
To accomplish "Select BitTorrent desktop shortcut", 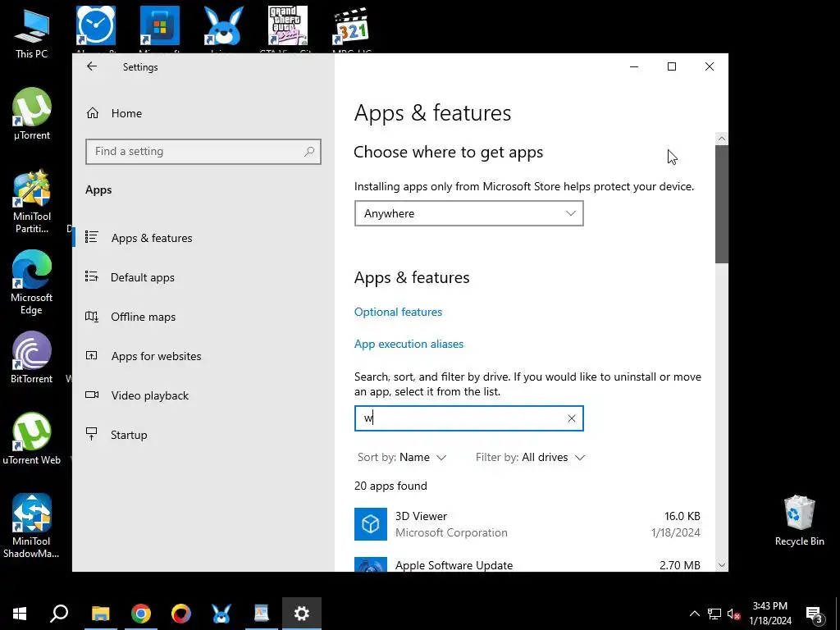I will point(32,358).
